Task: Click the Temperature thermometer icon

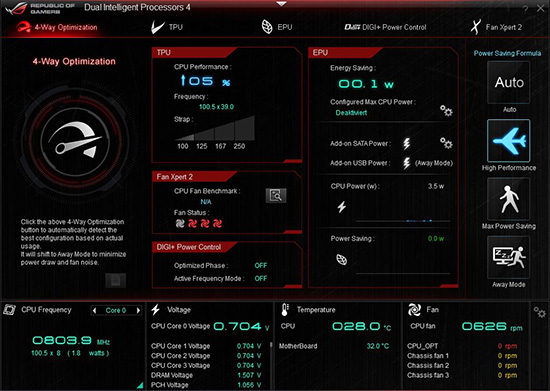Action: 285,310
